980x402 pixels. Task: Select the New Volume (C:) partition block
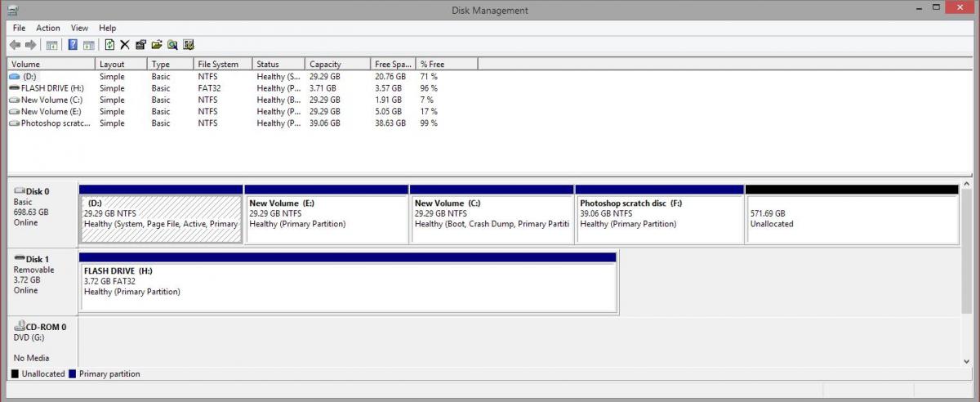[x=491, y=214]
